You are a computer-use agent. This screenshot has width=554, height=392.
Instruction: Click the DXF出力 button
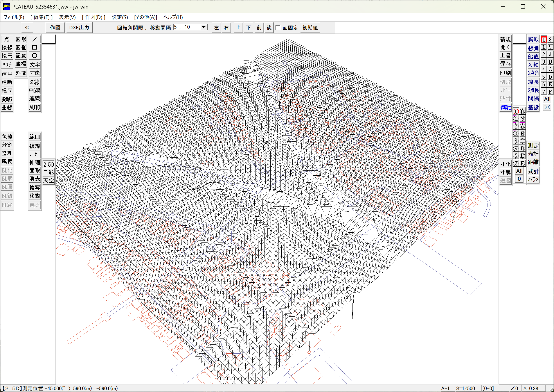[79, 28]
